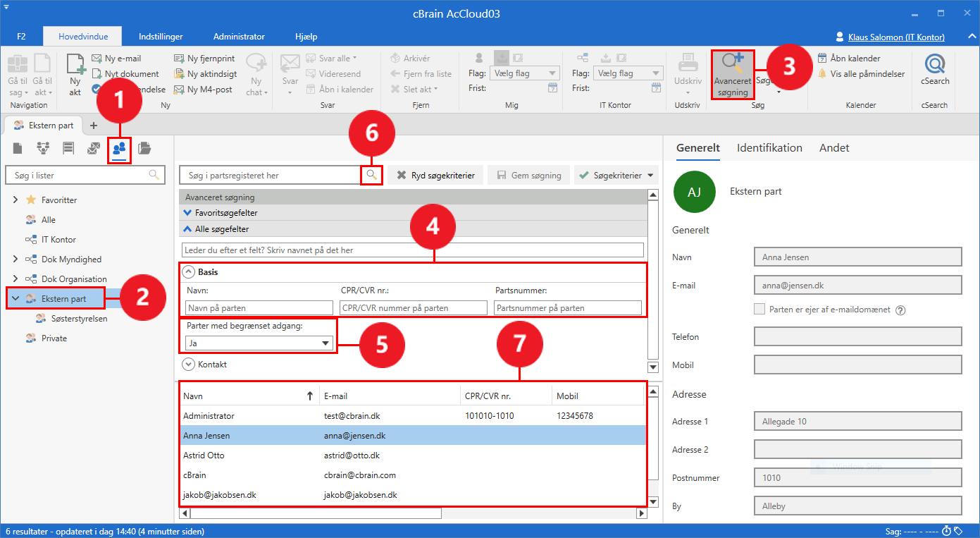Switch to the Andet tab

coord(834,148)
